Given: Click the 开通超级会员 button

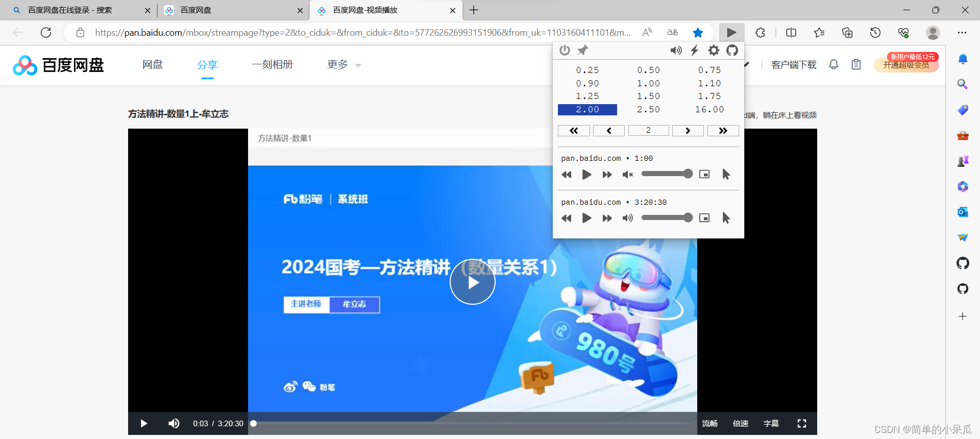Looking at the screenshot, I should pyautogui.click(x=906, y=65).
